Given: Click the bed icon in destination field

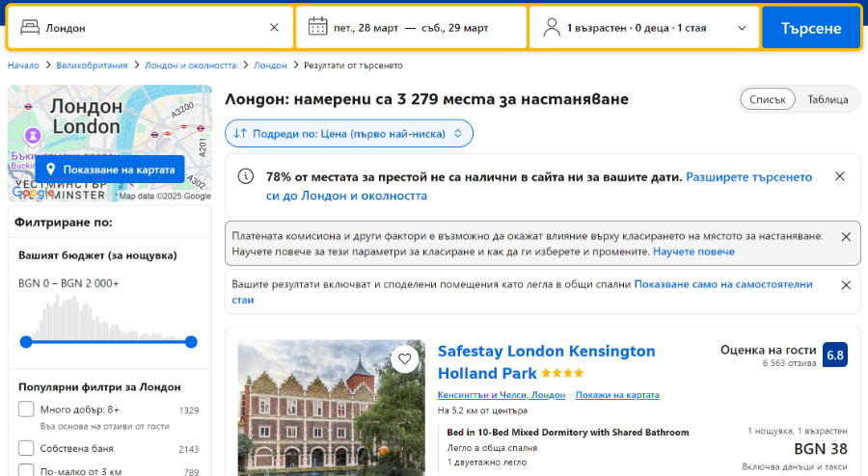Looking at the screenshot, I should click(x=30, y=28).
